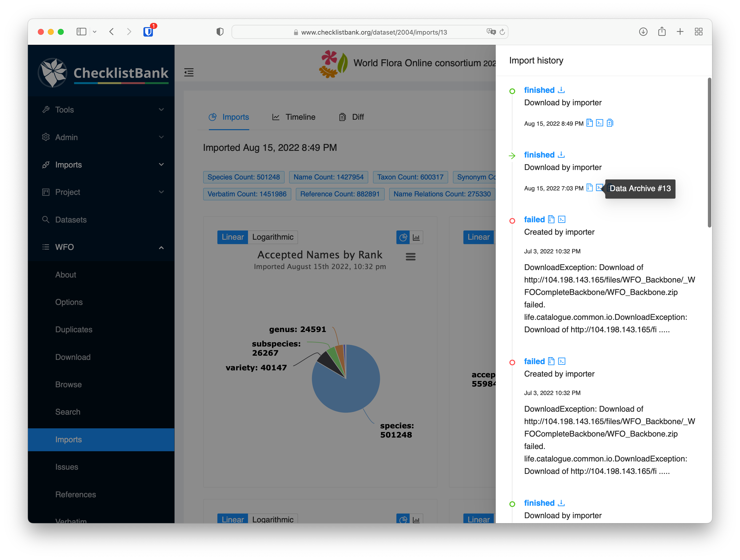
Task: Open the Accepted Names chart hamburger menu
Action: 411,257
